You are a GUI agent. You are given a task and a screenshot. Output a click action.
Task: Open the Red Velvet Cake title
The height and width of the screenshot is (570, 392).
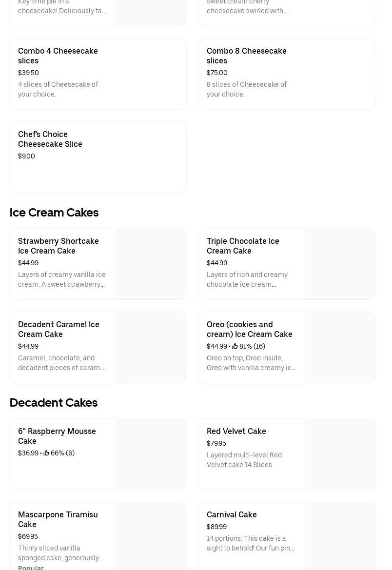click(236, 431)
